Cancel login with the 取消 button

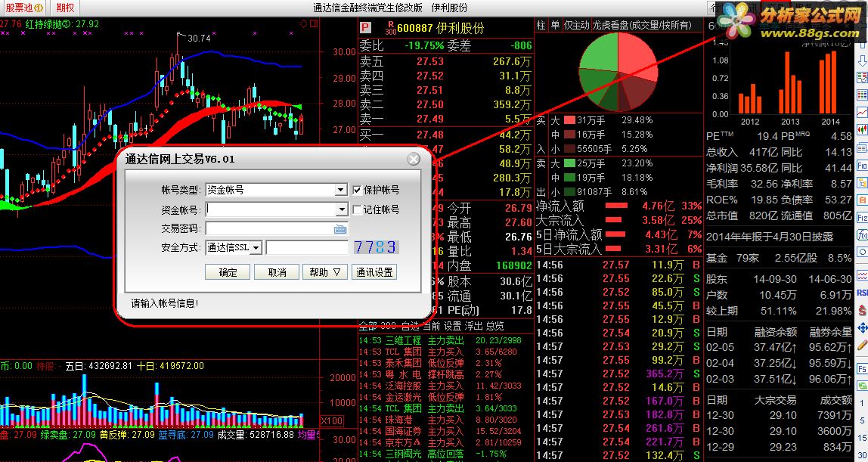coord(277,272)
